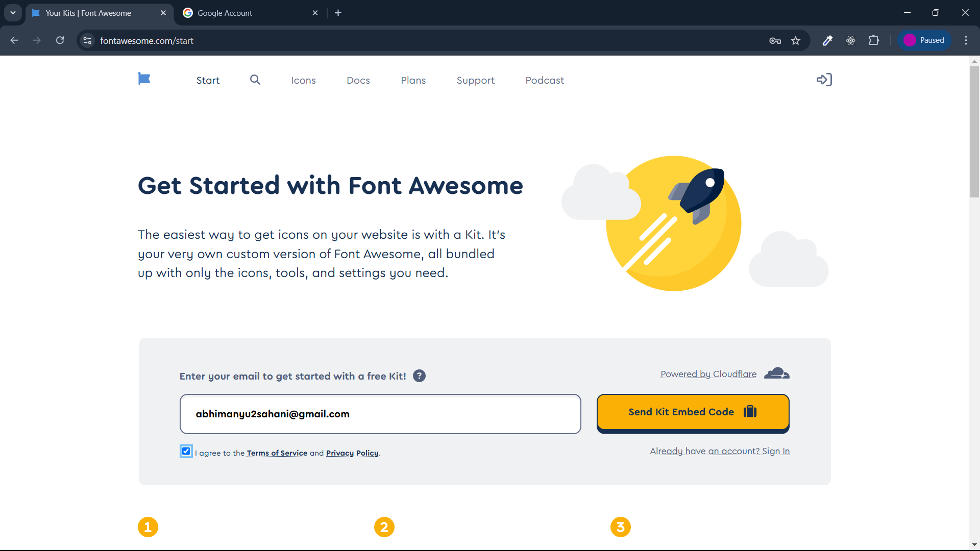Open the Privacy Policy link
Screen dimensions: 980x551
(352, 453)
